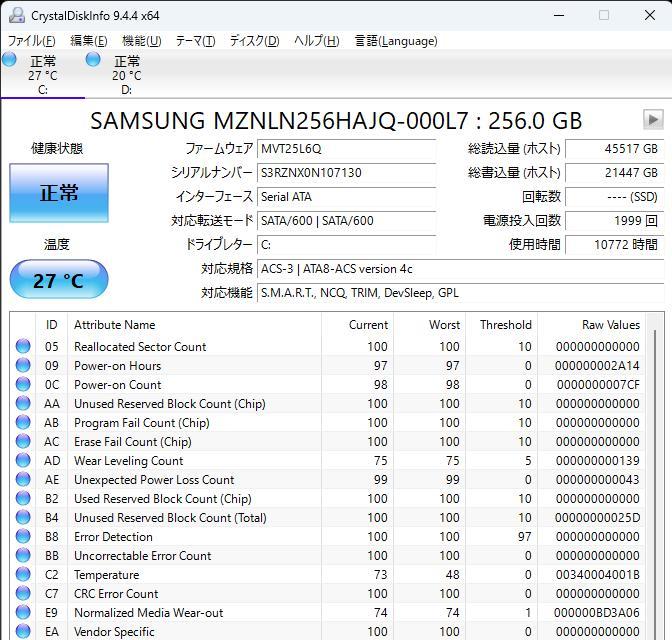
Task: Click status icon for Uncorrectable Error Count
Action: (x=23, y=556)
